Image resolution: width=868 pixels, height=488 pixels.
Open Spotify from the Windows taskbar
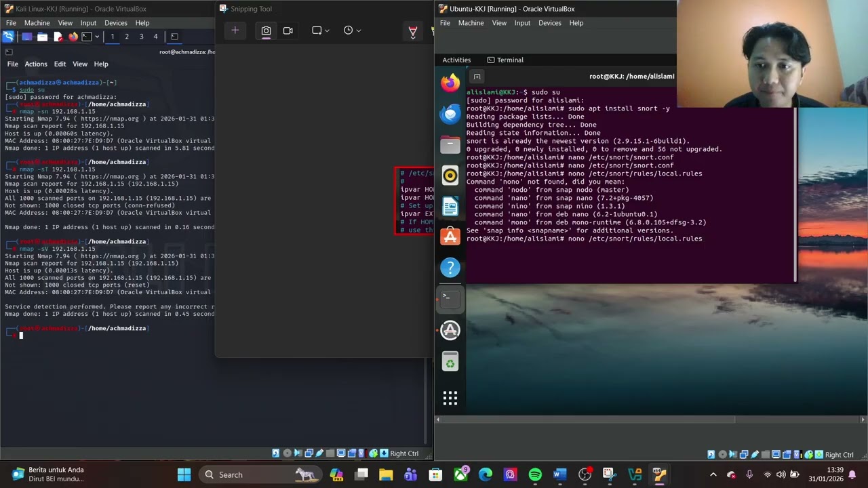[535, 474]
